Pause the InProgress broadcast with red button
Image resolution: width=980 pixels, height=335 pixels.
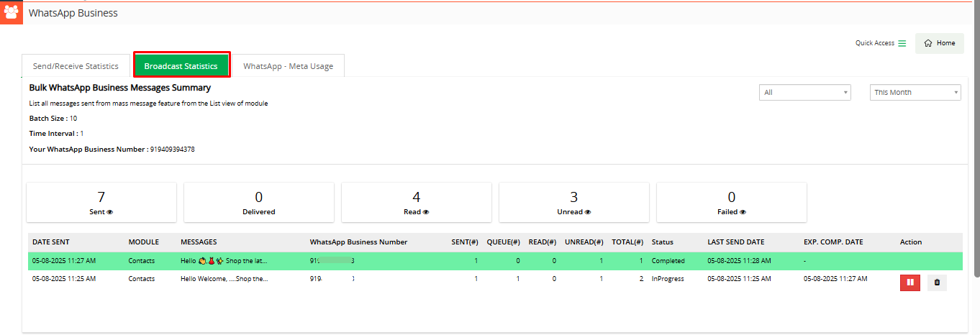(910, 283)
